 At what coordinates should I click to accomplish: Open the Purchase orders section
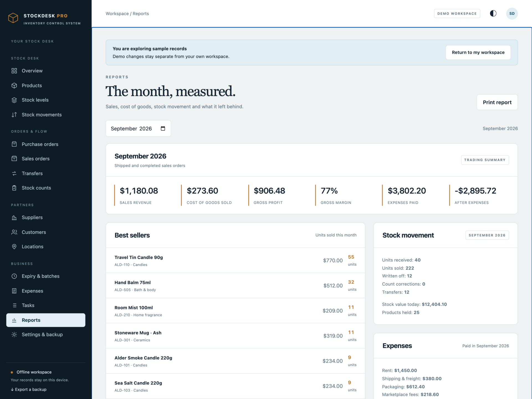[x=46, y=144]
